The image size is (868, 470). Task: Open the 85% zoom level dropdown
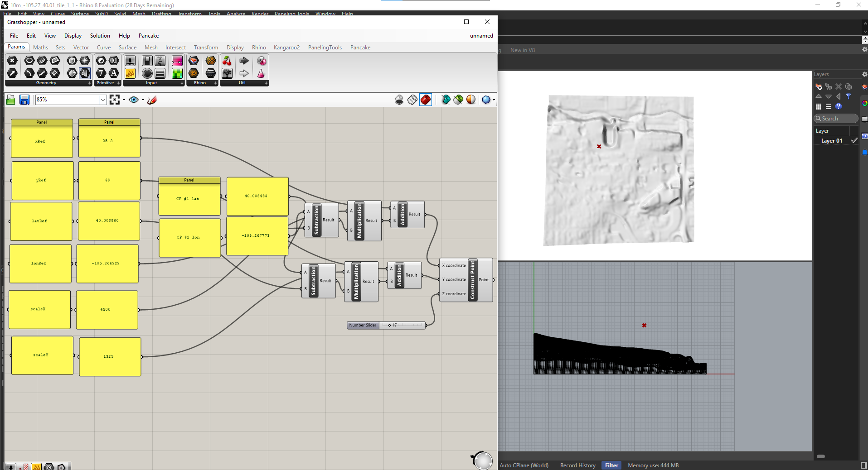(x=103, y=100)
